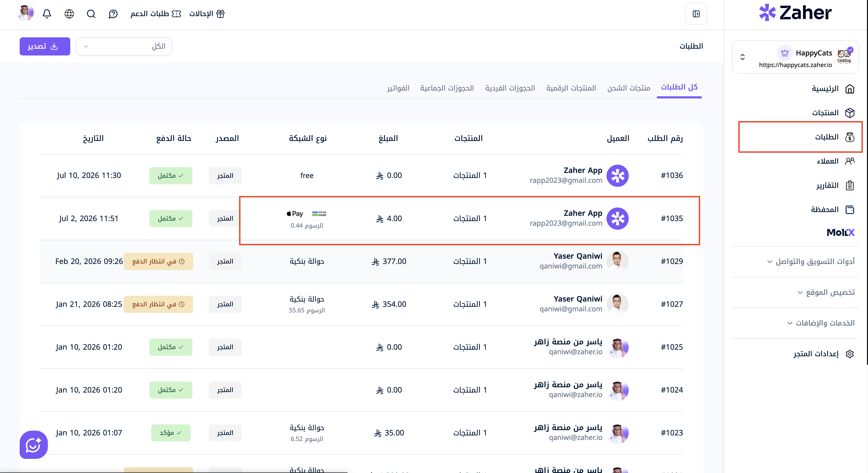Click the تصدير export button
This screenshot has width=868, height=473.
coord(45,46)
